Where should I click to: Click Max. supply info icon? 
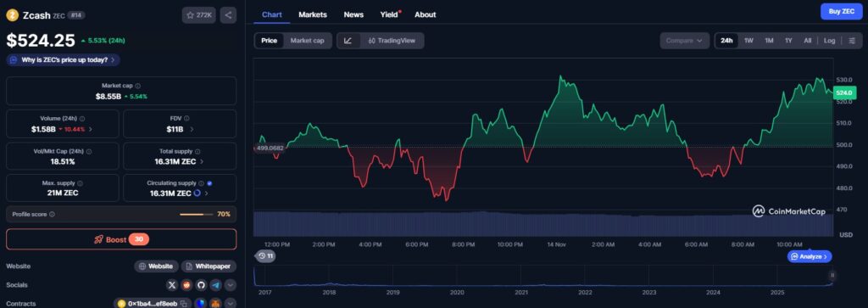click(x=80, y=183)
